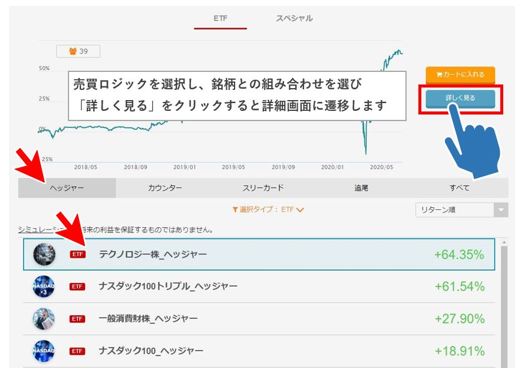Click the strategy list vertical scrollbar

504,304
